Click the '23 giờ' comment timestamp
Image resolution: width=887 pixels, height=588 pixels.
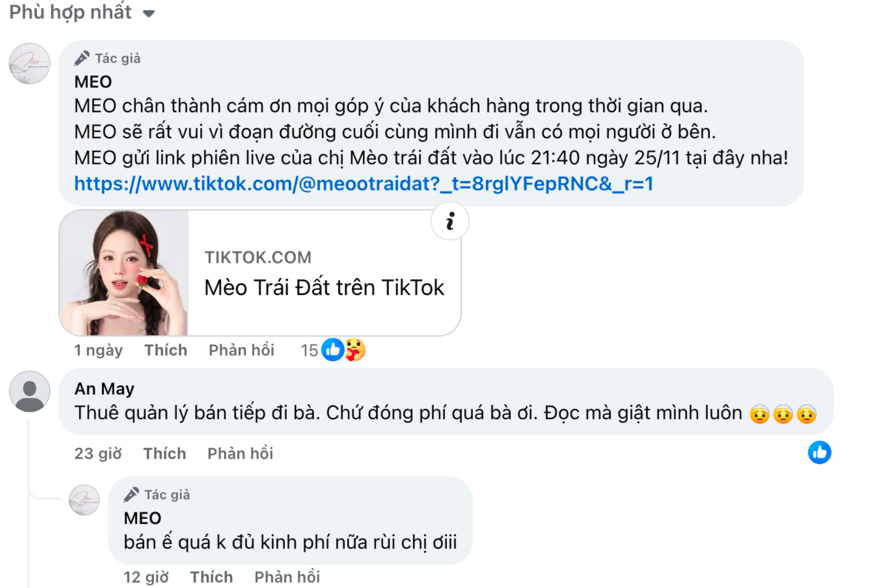[98, 454]
